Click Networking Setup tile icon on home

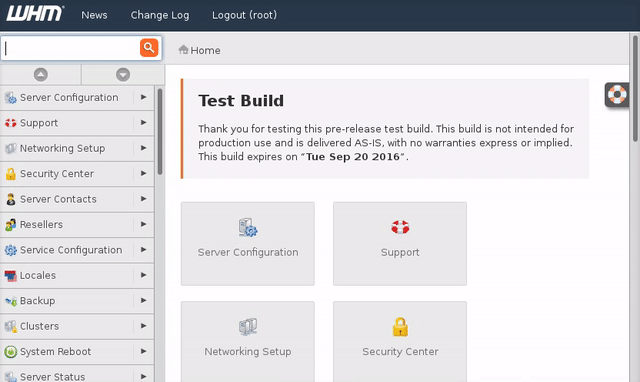(x=248, y=327)
